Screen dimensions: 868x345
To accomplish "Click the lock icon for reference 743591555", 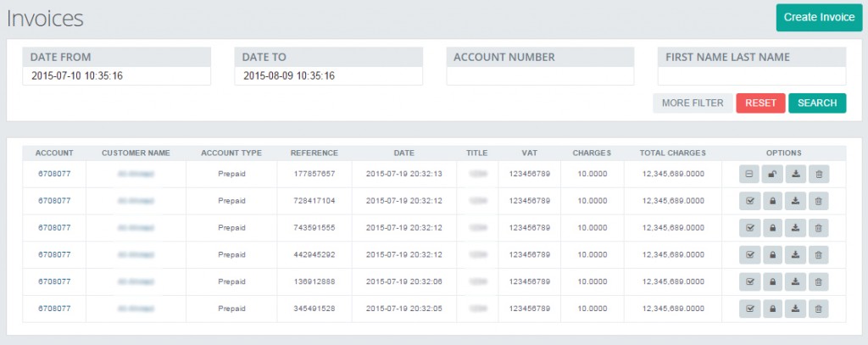I will click(772, 228).
